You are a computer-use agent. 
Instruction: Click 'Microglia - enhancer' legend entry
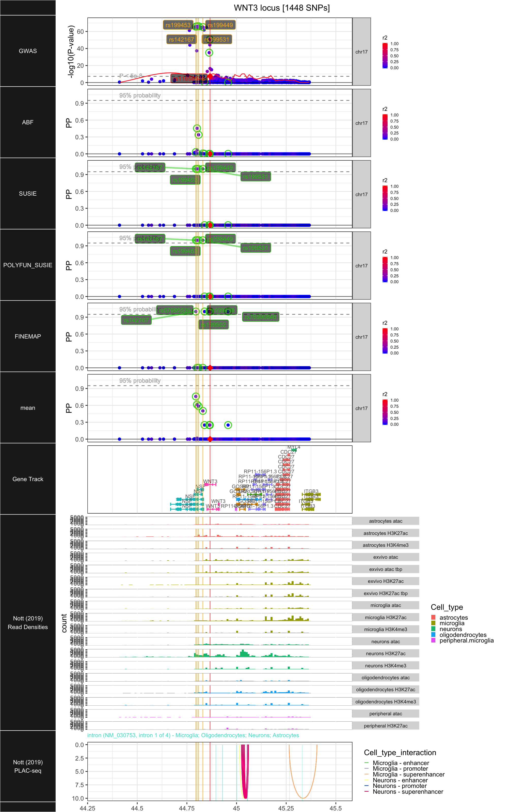(401, 763)
